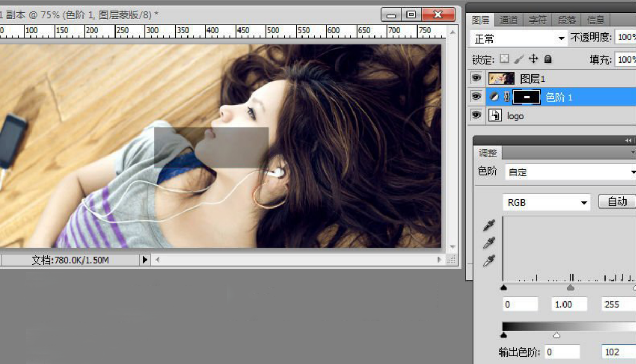Click the lock position move icon

pos(534,59)
